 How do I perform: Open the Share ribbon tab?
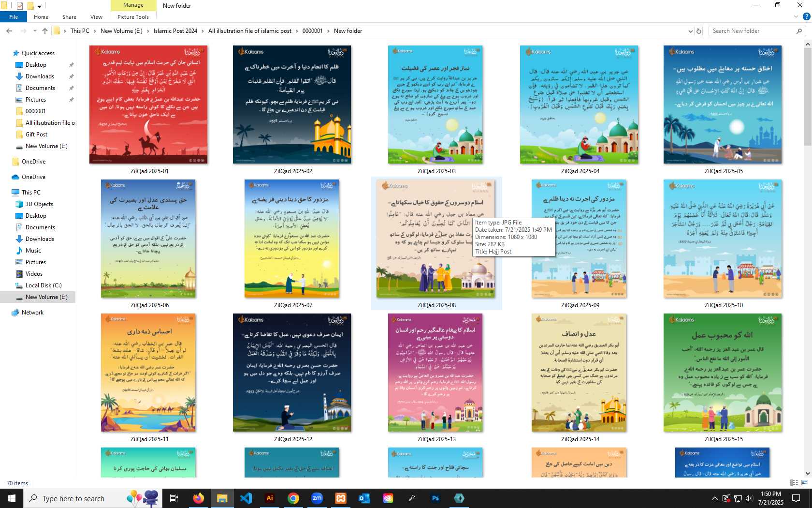pyautogui.click(x=69, y=17)
